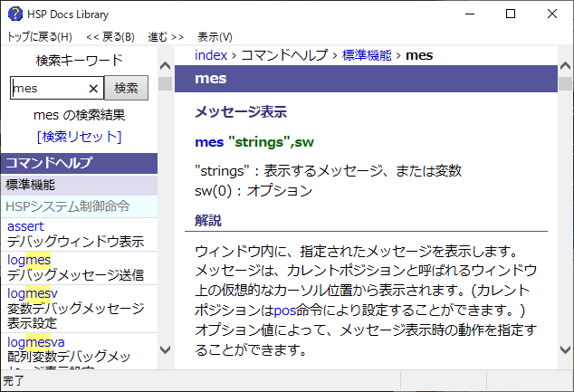Open the logmesv command entry

[x=33, y=293]
